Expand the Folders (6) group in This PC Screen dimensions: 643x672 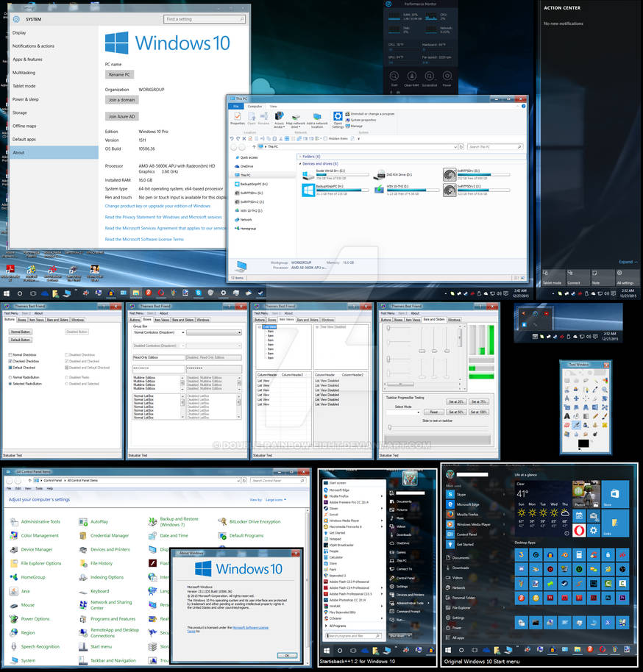pos(300,157)
